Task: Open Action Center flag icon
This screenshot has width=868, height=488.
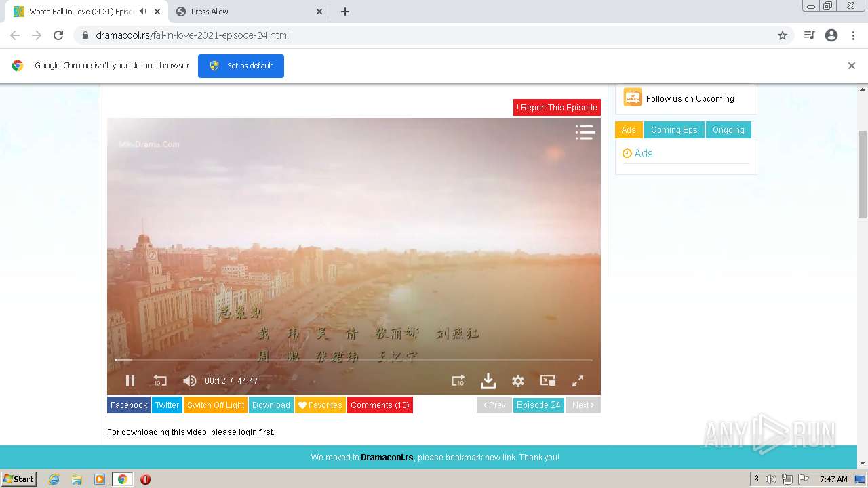Action: (x=804, y=479)
